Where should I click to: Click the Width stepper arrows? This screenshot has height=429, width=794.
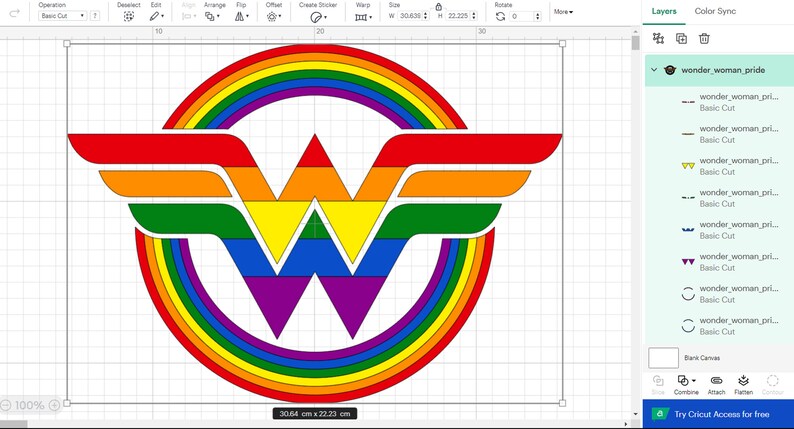425,16
